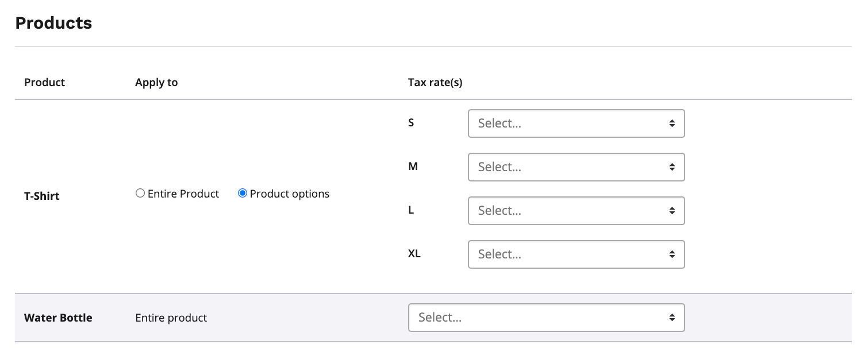Click the Water Bottle product name
Image resolution: width=868 pixels, height=348 pixels.
(x=58, y=318)
